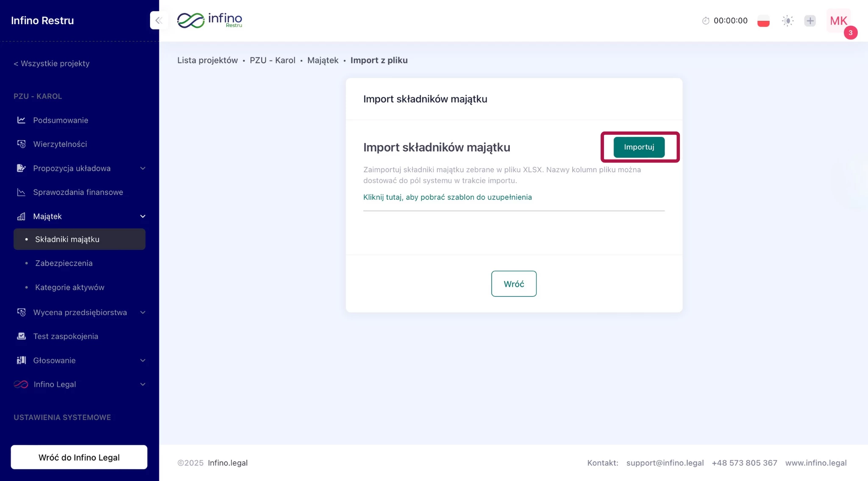Click PZU - Karol breadcrumb
The image size is (868, 481).
tap(272, 60)
